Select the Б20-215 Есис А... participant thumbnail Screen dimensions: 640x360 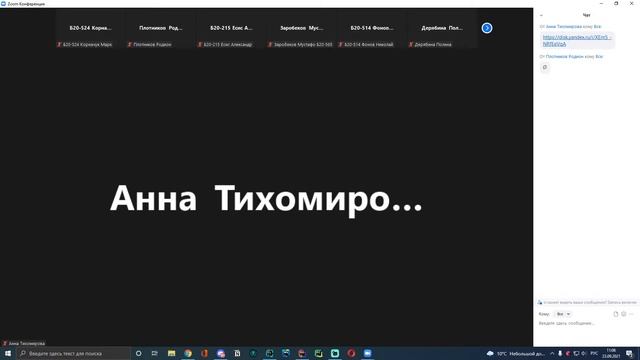pos(231,29)
